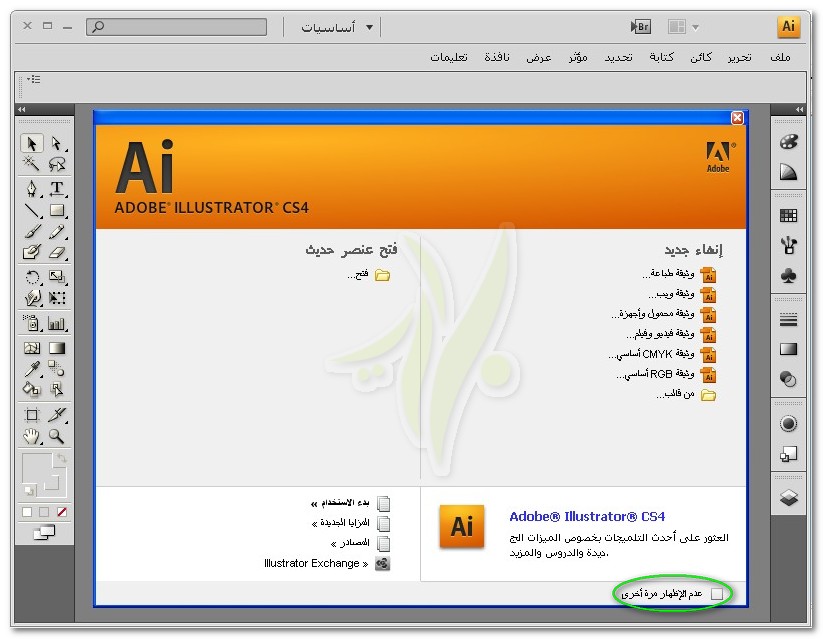Click the blue 'Adobe® Illustrator® CS4' link

coord(587,517)
